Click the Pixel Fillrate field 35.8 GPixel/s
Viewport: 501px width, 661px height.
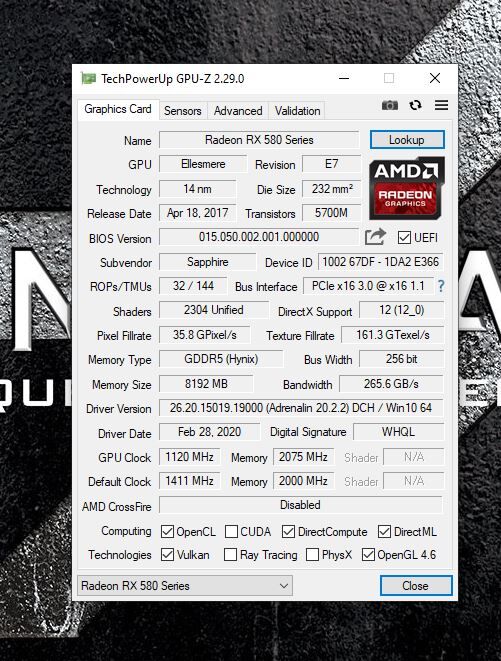click(x=205, y=335)
